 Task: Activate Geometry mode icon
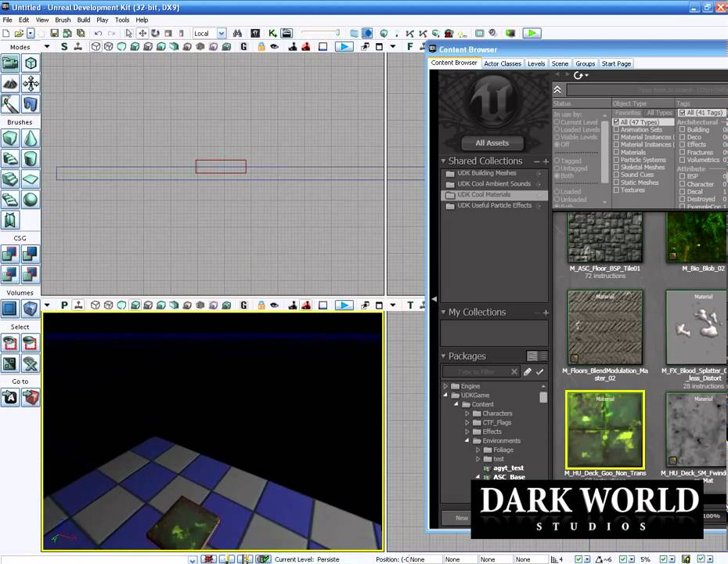point(31,63)
